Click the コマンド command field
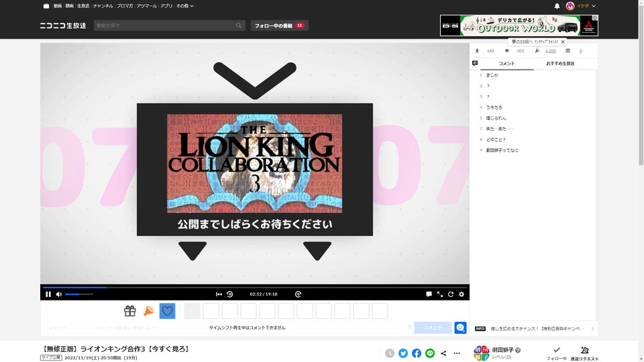The width and height of the screenshot is (644, 362). coord(66,328)
